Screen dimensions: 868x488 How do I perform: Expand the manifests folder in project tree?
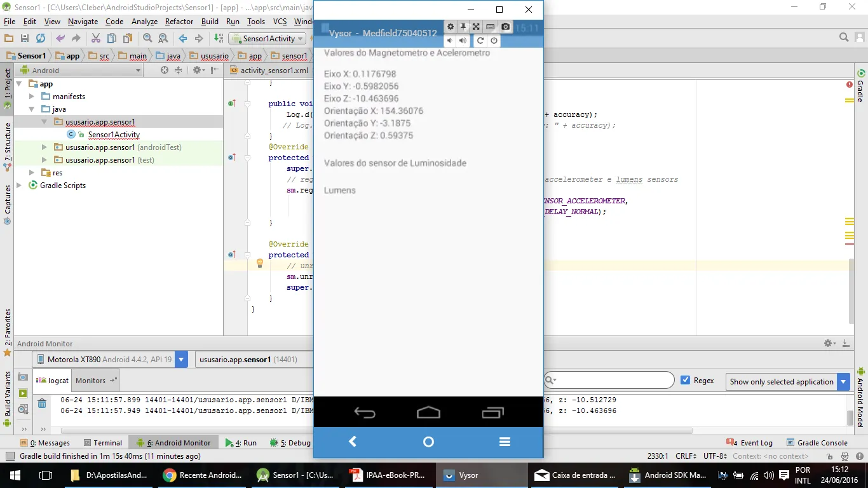pyautogui.click(x=32, y=97)
